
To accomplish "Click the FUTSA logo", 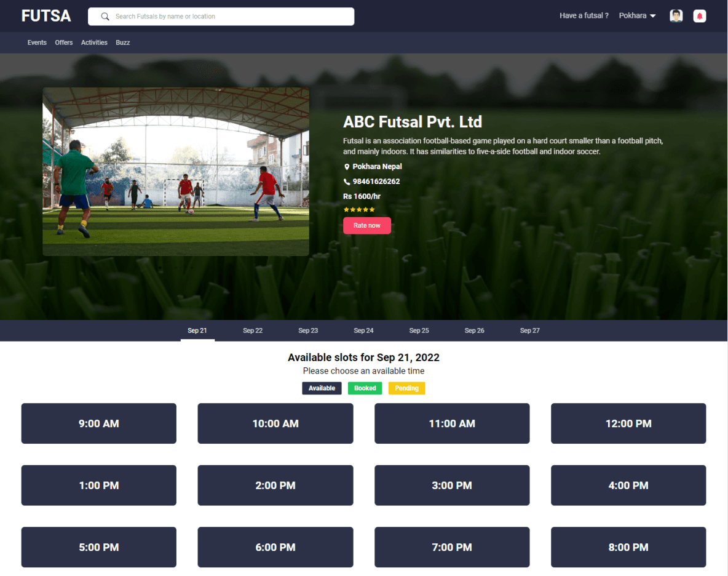I will pos(46,16).
